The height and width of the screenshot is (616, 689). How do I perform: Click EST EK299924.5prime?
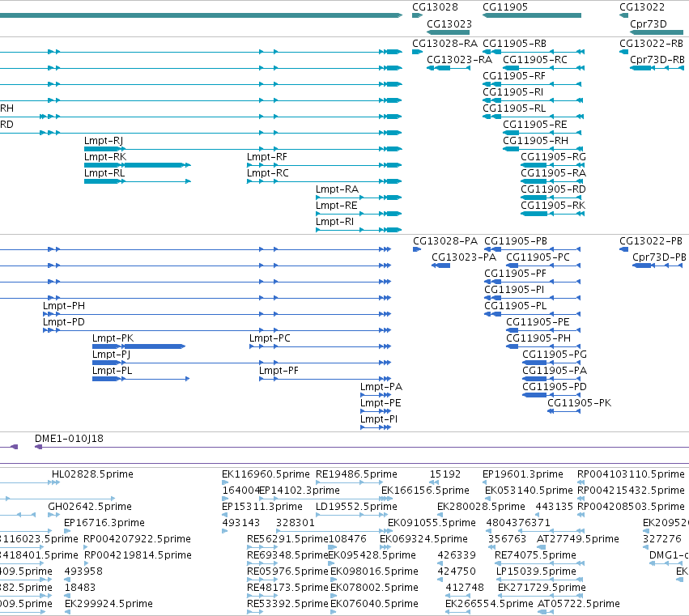[108, 605]
